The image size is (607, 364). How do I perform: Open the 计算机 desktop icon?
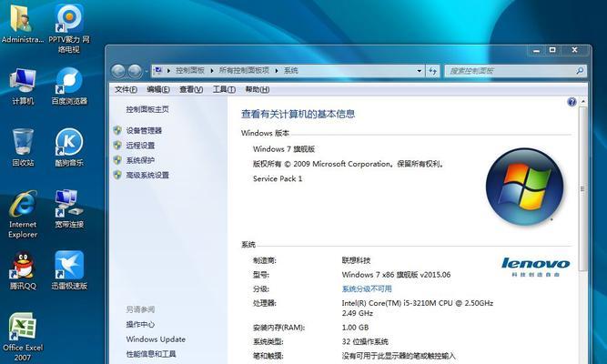(23, 86)
